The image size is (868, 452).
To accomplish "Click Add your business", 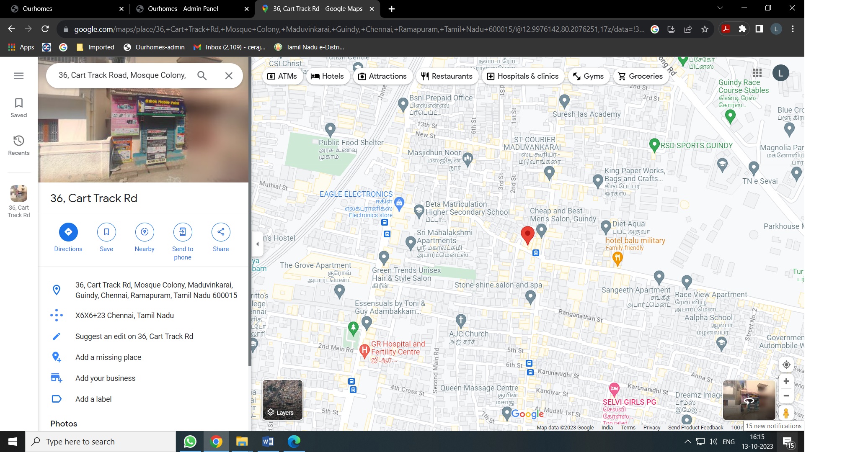I will coord(144,378).
